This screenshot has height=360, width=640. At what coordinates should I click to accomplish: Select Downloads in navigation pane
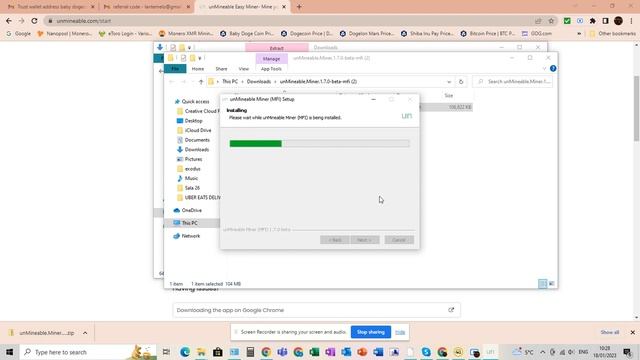click(196, 150)
